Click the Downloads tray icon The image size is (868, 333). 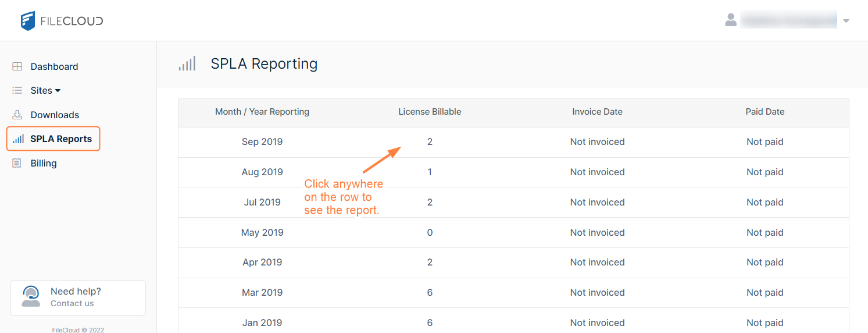(x=17, y=115)
